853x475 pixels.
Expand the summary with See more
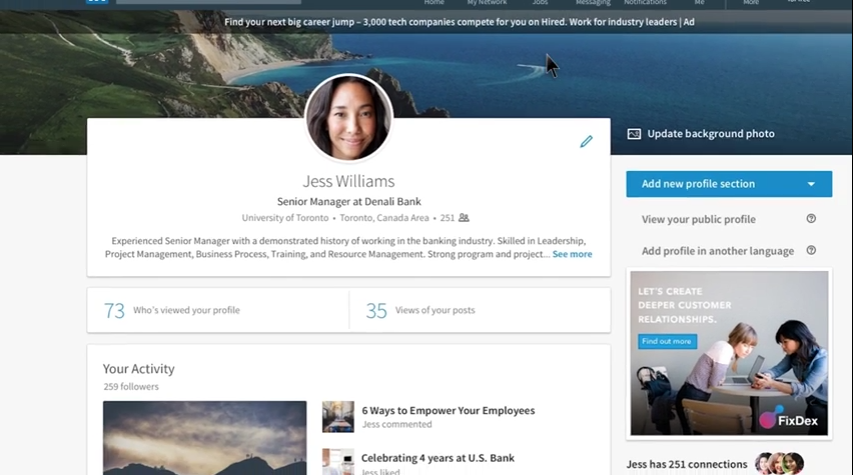572,255
